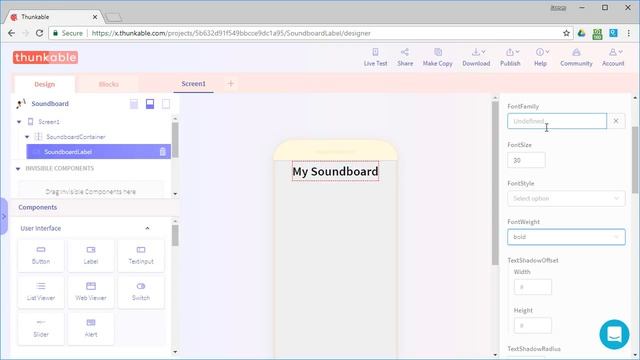Click the FontFamily input field

557,121
